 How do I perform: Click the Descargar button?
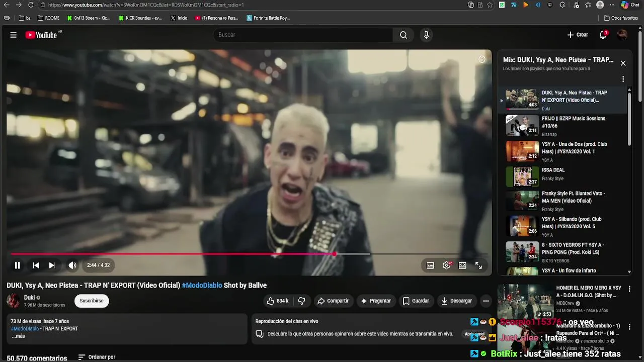[x=456, y=301]
